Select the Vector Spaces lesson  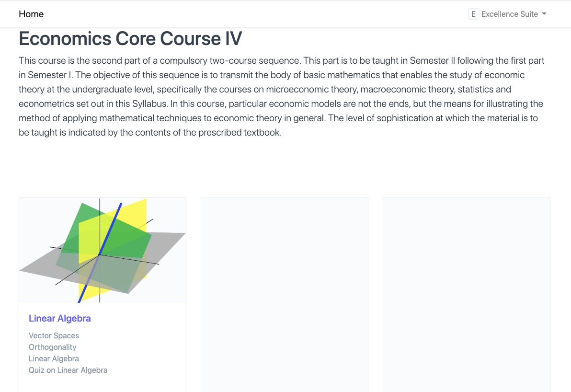(x=54, y=335)
